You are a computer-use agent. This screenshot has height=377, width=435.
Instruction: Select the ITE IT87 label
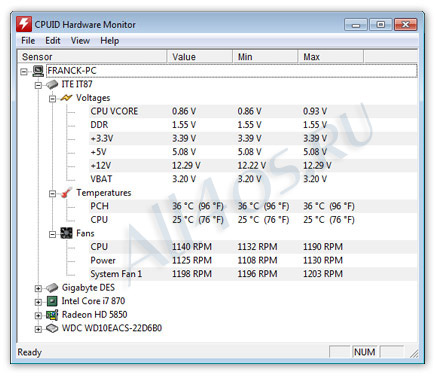click(x=77, y=84)
